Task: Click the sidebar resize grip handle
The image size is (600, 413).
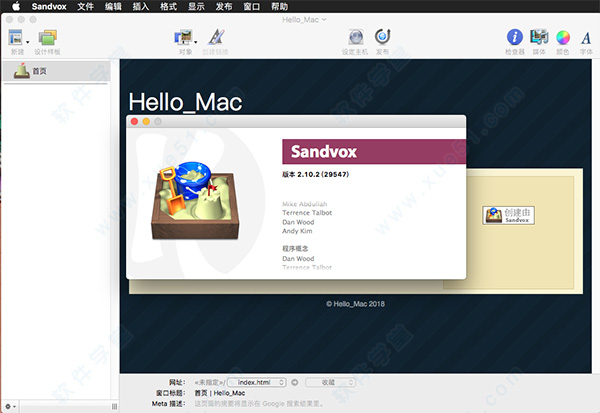Action: pos(114,406)
